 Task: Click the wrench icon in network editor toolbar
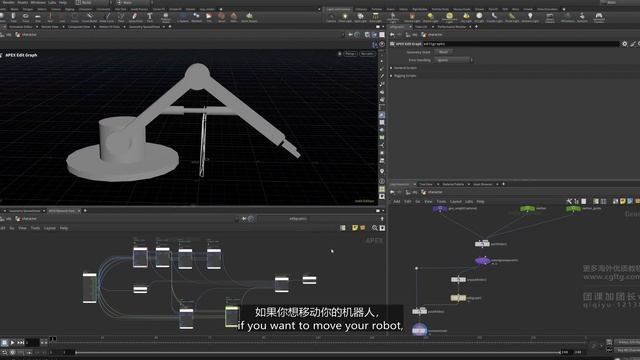coord(569,201)
